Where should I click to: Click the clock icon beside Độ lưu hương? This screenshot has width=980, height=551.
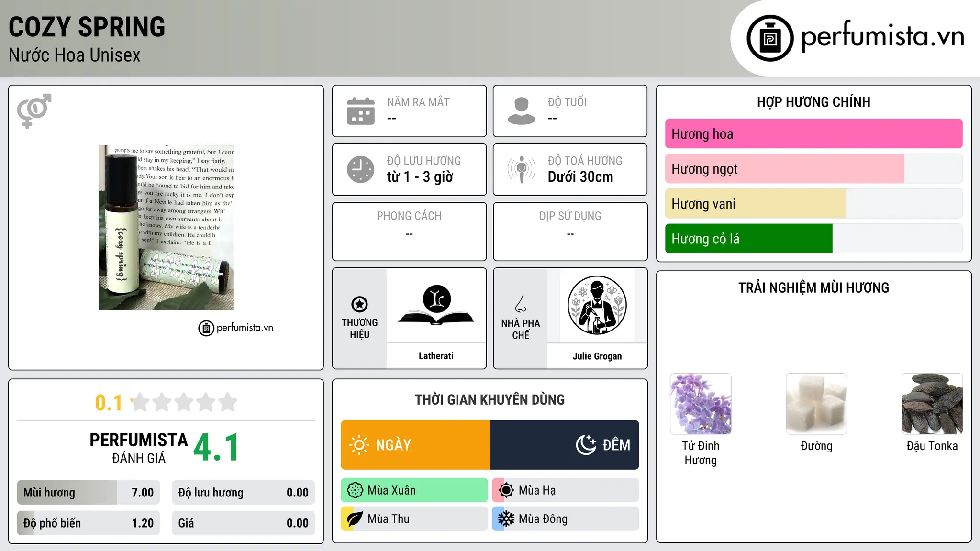pyautogui.click(x=361, y=169)
